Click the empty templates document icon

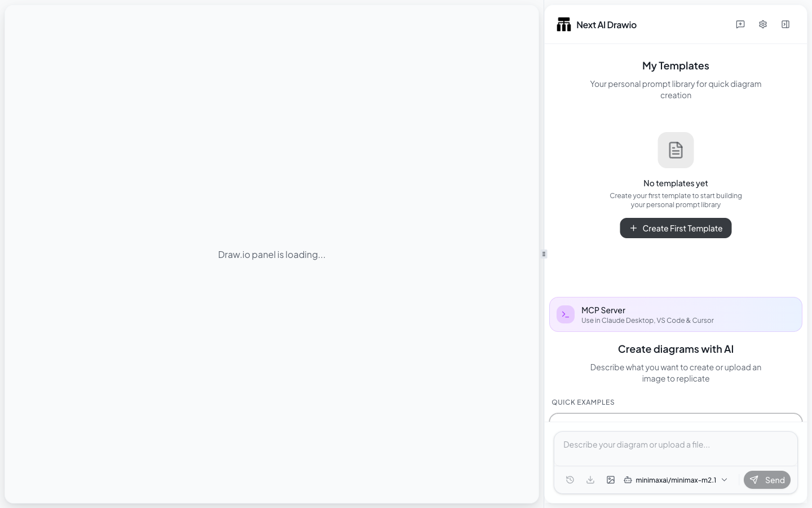click(x=676, y=150)
